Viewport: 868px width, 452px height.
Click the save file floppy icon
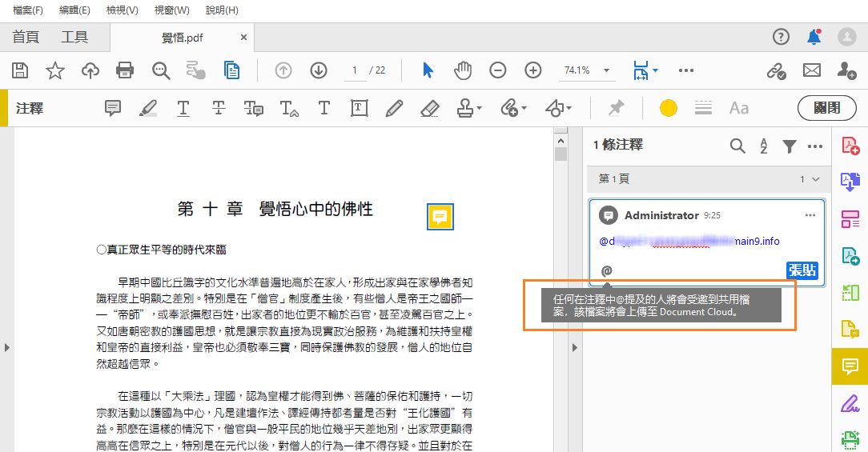point(20,70)
